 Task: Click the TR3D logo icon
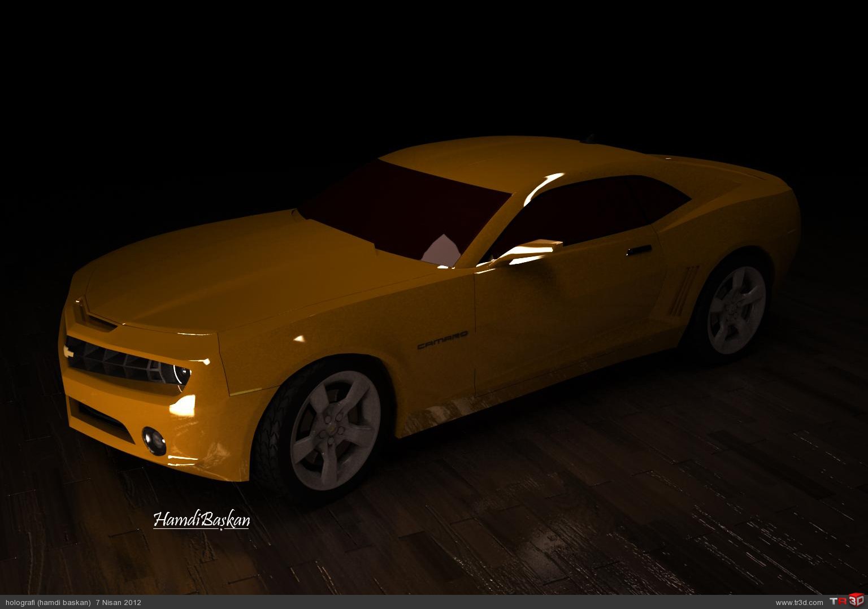click(847, 601)
